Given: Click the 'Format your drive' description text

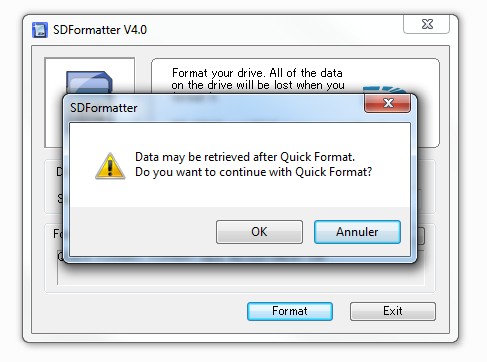Looking at the screenshot, I should point(258,79).
